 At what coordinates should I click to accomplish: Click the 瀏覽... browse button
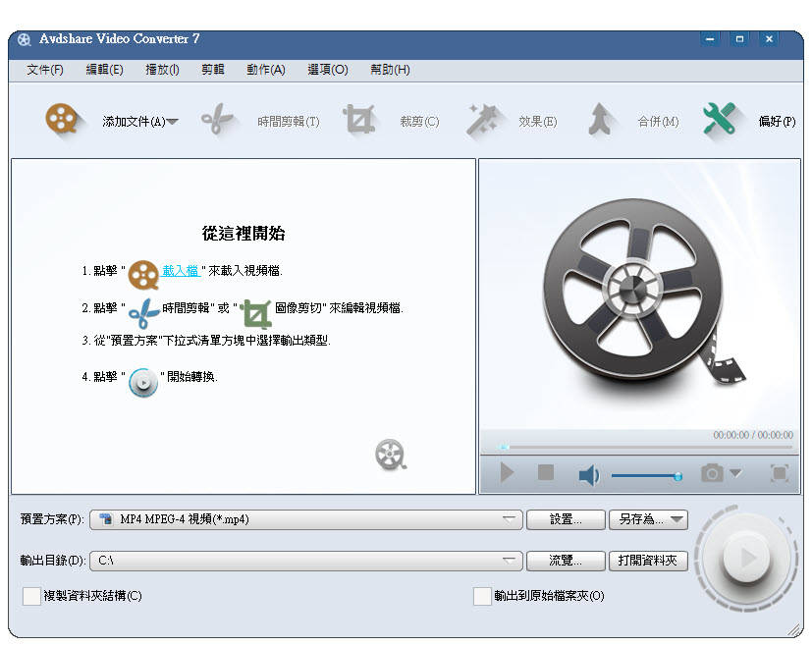pos(565,561)
